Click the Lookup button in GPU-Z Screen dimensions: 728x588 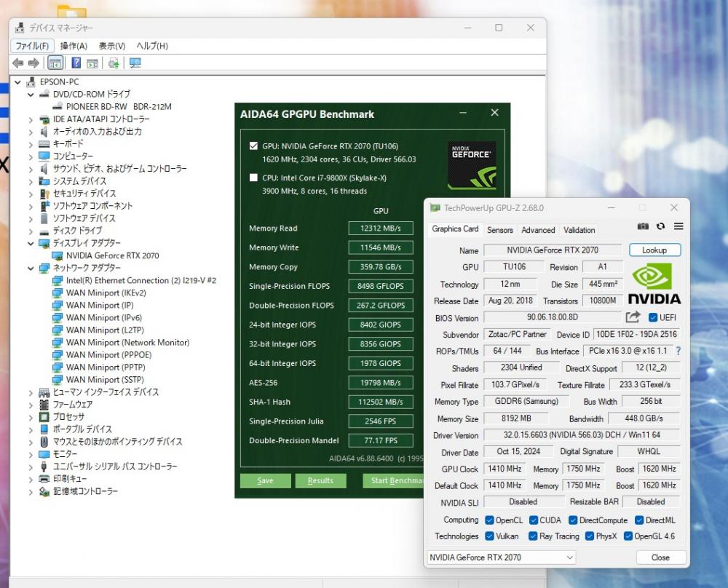[x=654, y=250]
